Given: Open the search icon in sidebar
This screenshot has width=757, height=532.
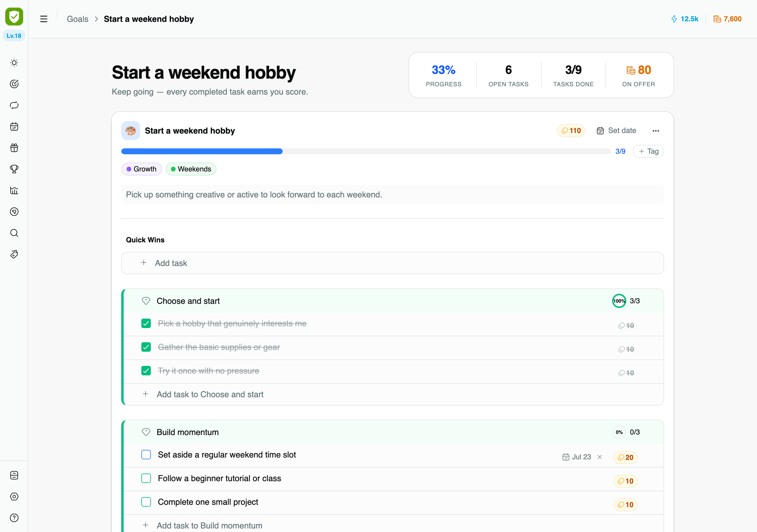Looking at the screenshot, I should point(14,233).
